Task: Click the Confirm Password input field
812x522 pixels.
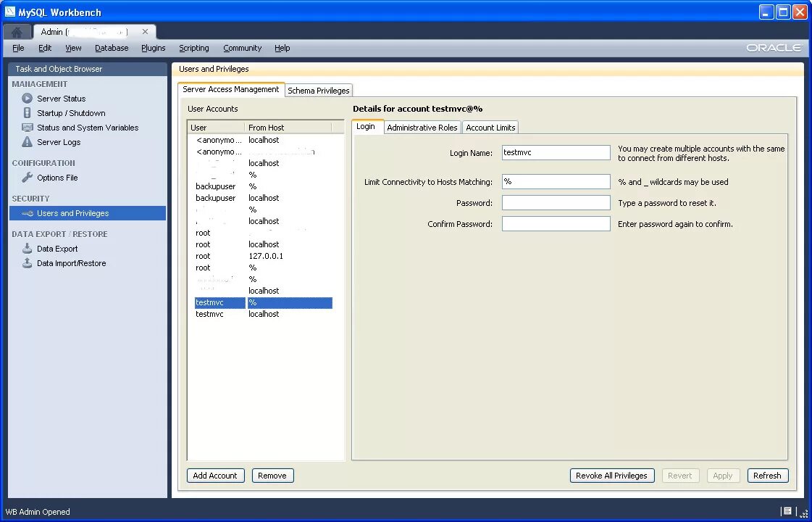Action: 556,224
